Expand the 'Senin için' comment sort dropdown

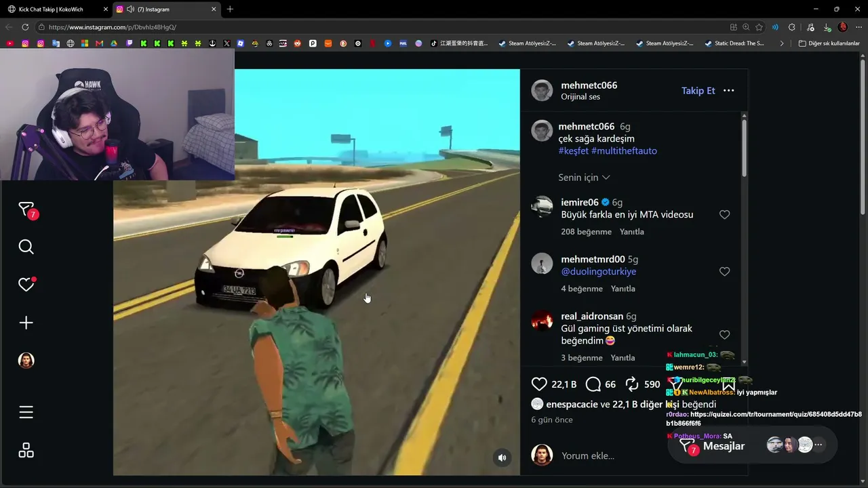pyautogui.click(x=584, y=178)
